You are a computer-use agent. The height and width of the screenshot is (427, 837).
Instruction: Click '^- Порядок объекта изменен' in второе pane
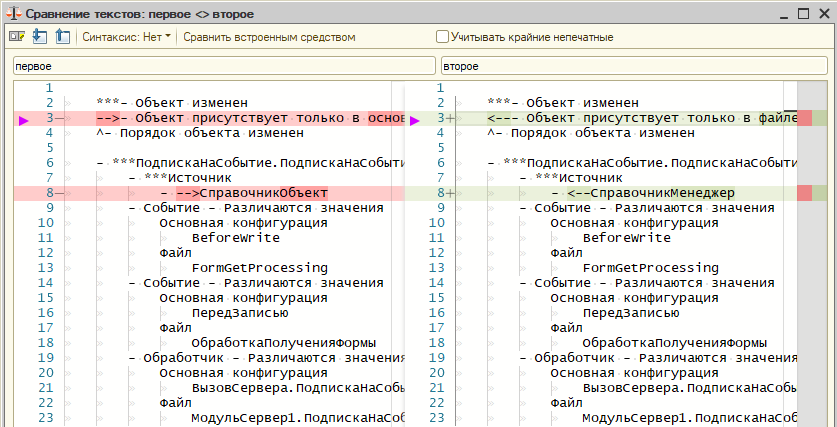591,133
